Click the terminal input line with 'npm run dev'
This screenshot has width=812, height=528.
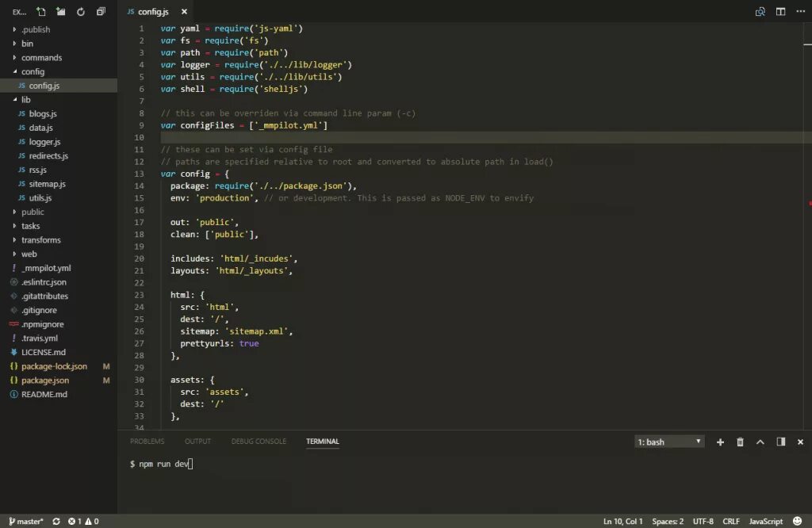(x=161, y=464)
